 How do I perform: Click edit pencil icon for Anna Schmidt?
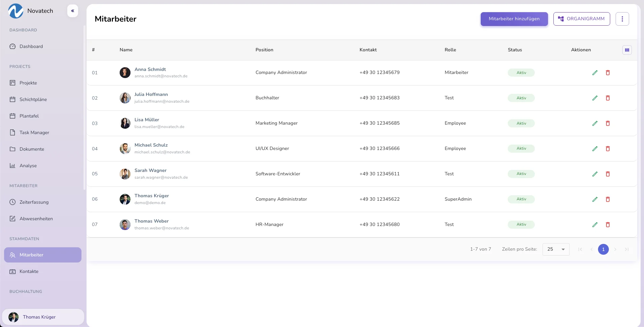point(595,73)
